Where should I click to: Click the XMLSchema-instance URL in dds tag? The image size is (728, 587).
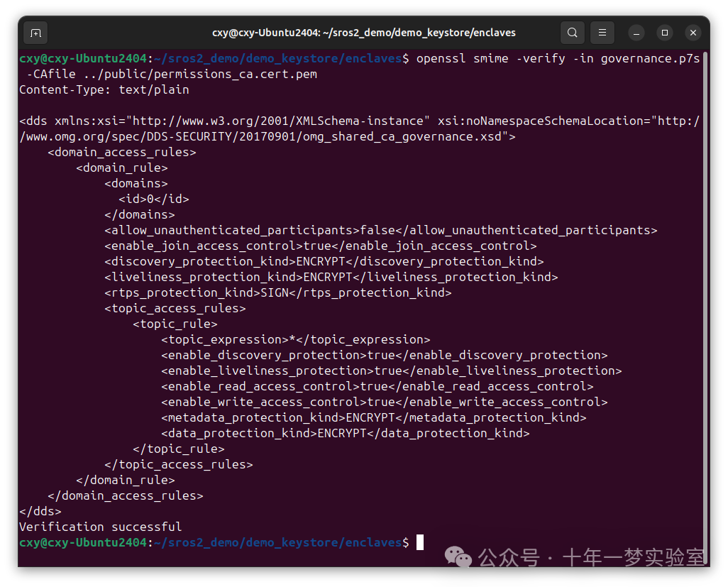[x=277, y=121]
